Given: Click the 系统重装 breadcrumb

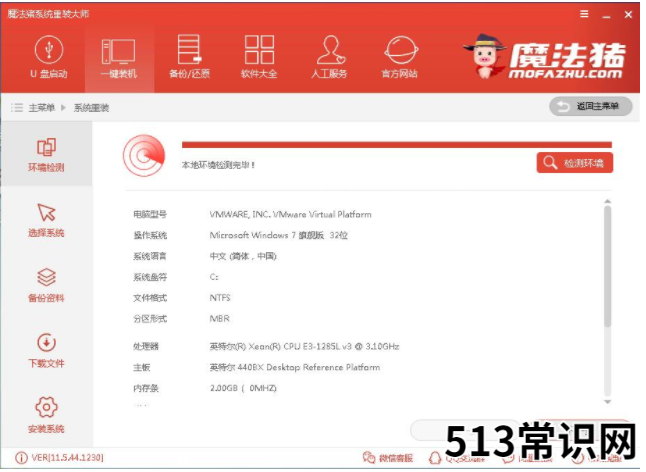Looking at the screenshot, I should click(91, 108).
